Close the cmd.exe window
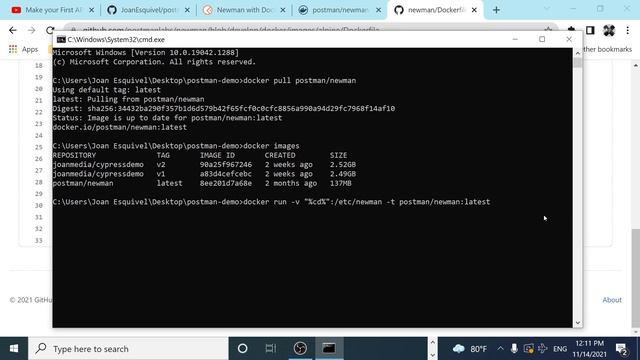The image size is (640, 360). coord(569,40)
